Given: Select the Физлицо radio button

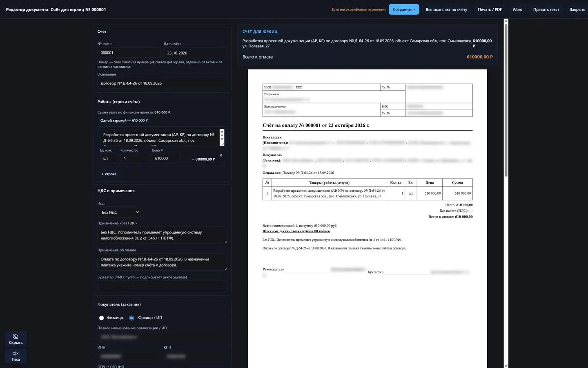Looking at the screenshot, I should tap(102, 318).
